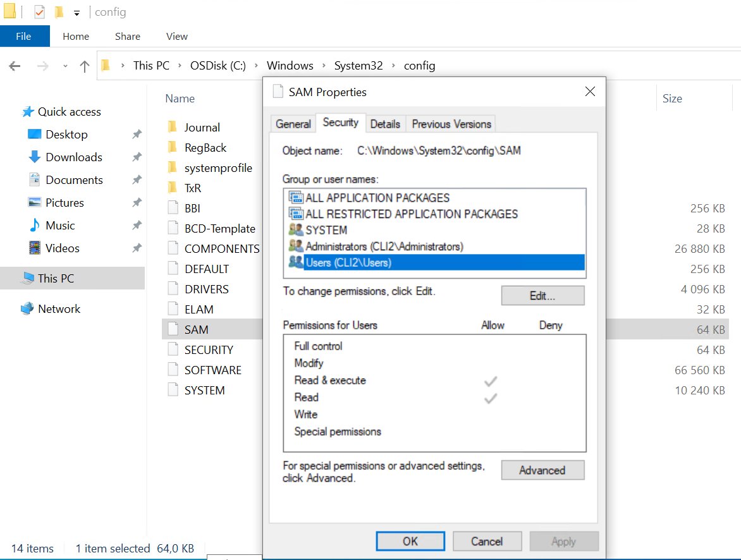This screenshot has height=560, width=741.
Task: Open the File menu
Action: 25,36
